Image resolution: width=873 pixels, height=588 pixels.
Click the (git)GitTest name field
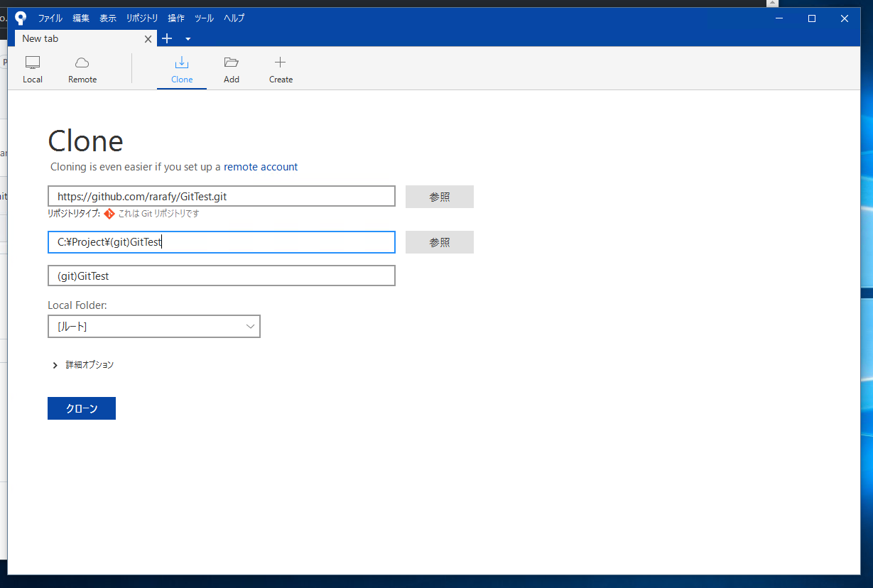[x=221, y=276]
